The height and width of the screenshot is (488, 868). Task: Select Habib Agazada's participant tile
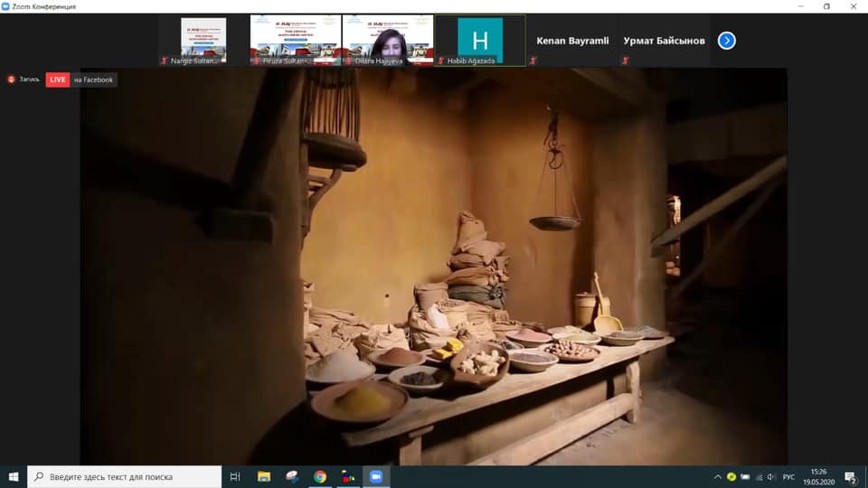click(x=480, y=40)
